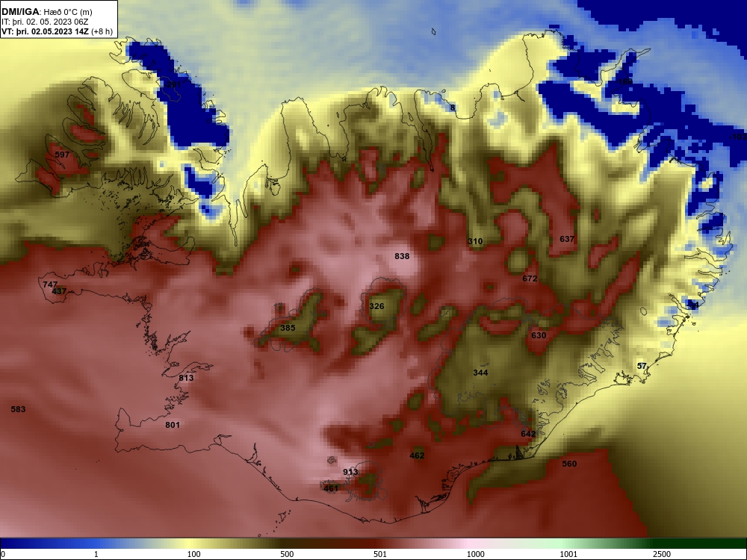Image resolution: width=747 pixels, height=560 pixels.
Task: Click the valid time line 'VT: þri. 02.05.2023 14Z'
Action: [x=45, y=31]
